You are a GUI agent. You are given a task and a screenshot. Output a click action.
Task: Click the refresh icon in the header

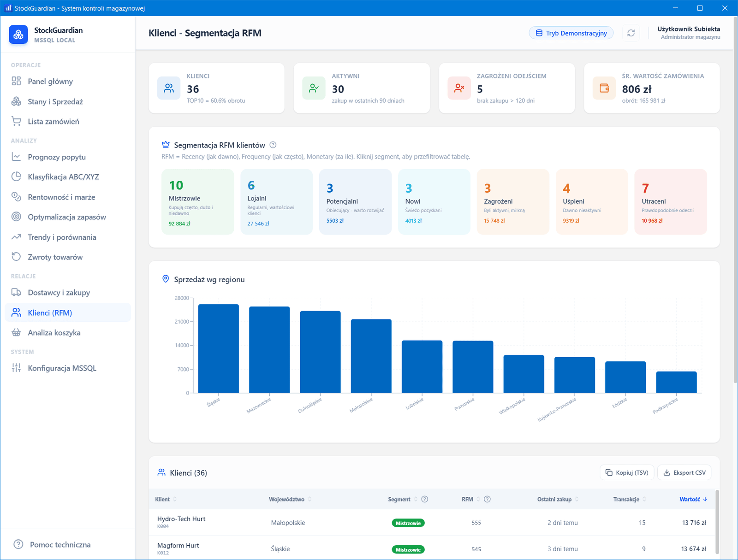coord(631,33)
